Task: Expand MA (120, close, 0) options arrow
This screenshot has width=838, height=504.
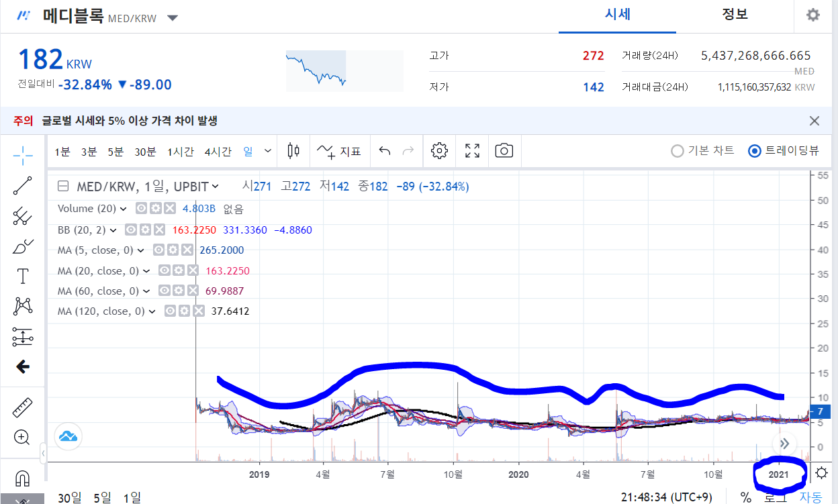Action: click(x=152, y=311)
